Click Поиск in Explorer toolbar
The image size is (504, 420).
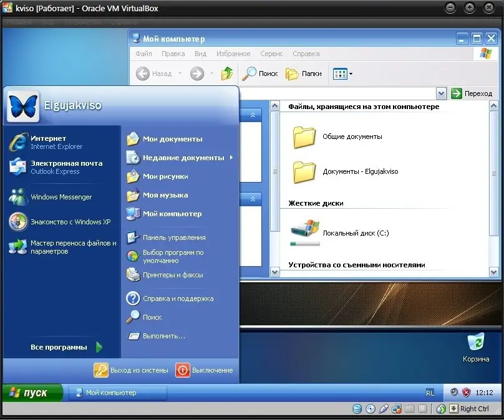259,74
